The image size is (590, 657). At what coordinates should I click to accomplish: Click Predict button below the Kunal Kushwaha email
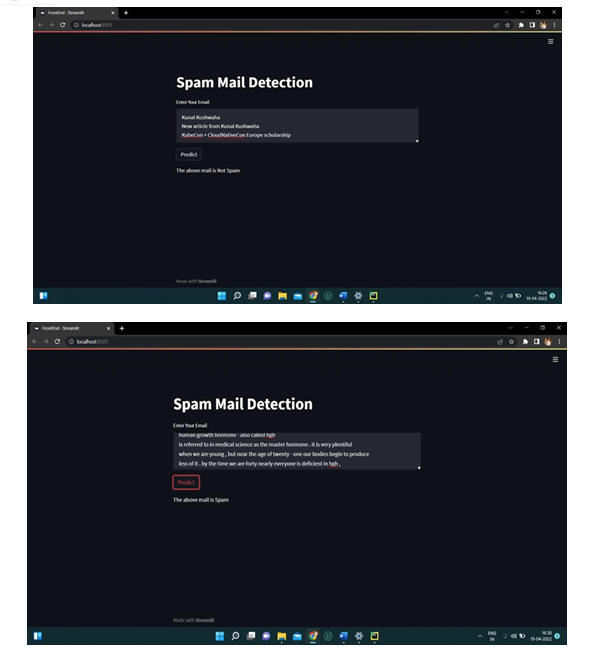click(189, 155)
